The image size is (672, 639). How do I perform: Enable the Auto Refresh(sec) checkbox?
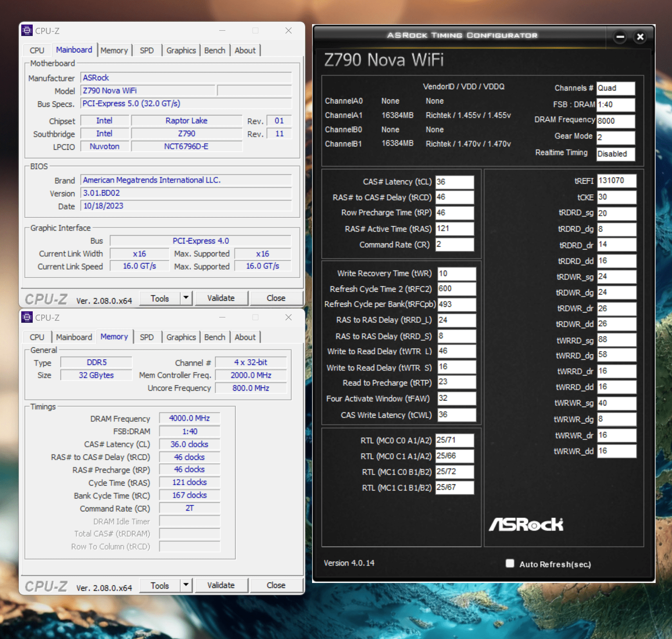[510, 564]
